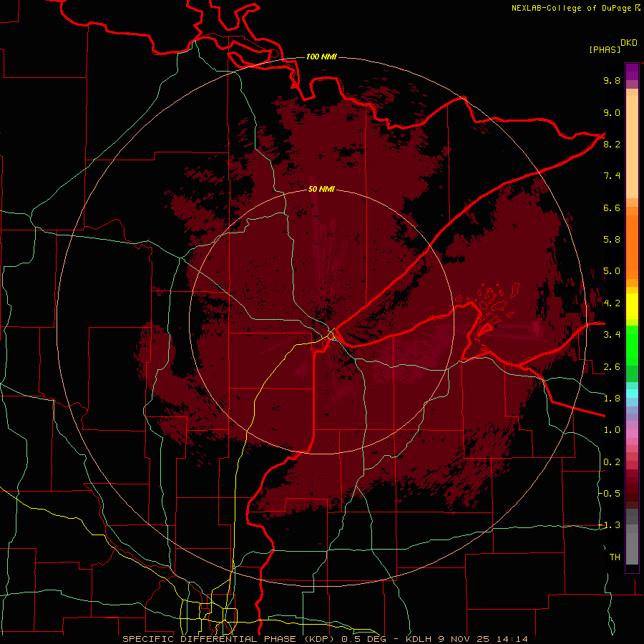The width and height of the screenshot is (644, 644).
Task: Click the 3.4 legend value label
Action: point(612,334)
